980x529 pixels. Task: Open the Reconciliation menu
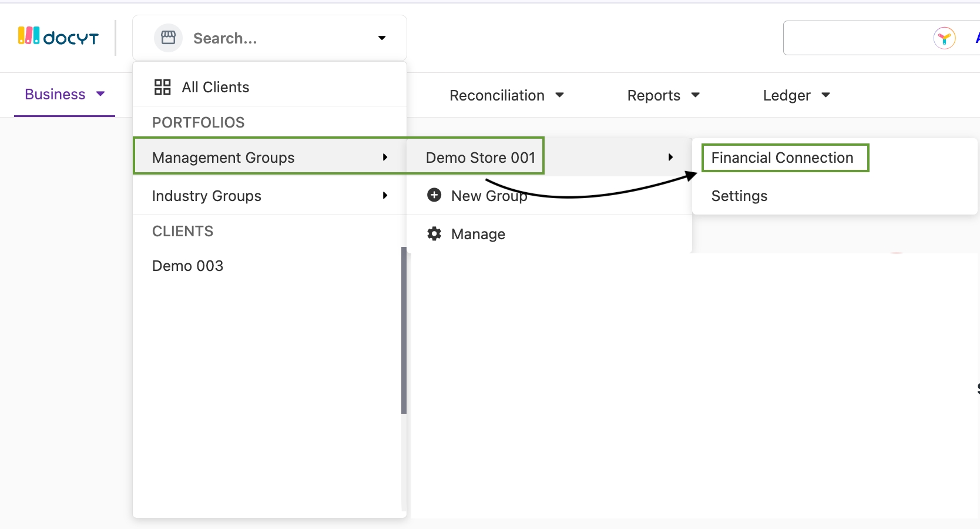pos(506,95)
